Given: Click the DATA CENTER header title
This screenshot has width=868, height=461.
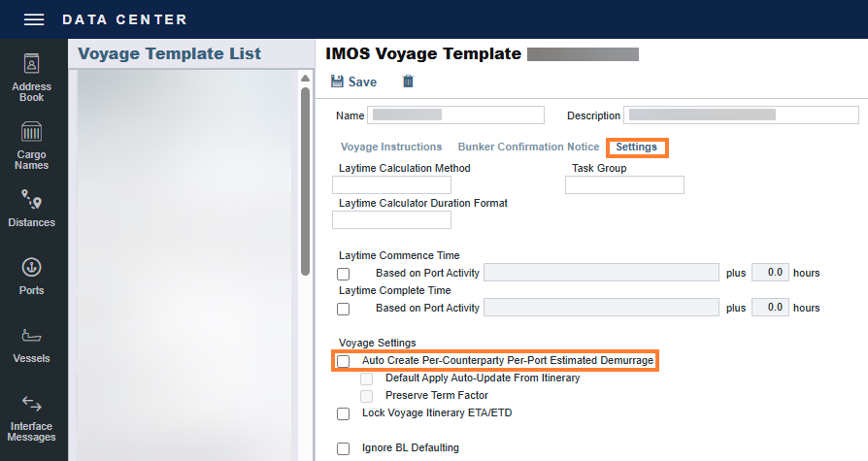Looking at the screenshot, I should pyautogui.click(x=124, y=19).
